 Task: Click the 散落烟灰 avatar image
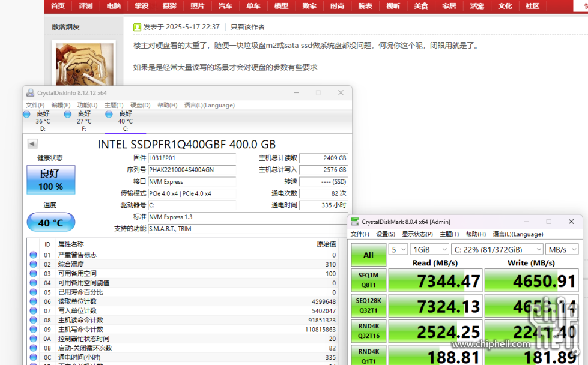point(84,64)
